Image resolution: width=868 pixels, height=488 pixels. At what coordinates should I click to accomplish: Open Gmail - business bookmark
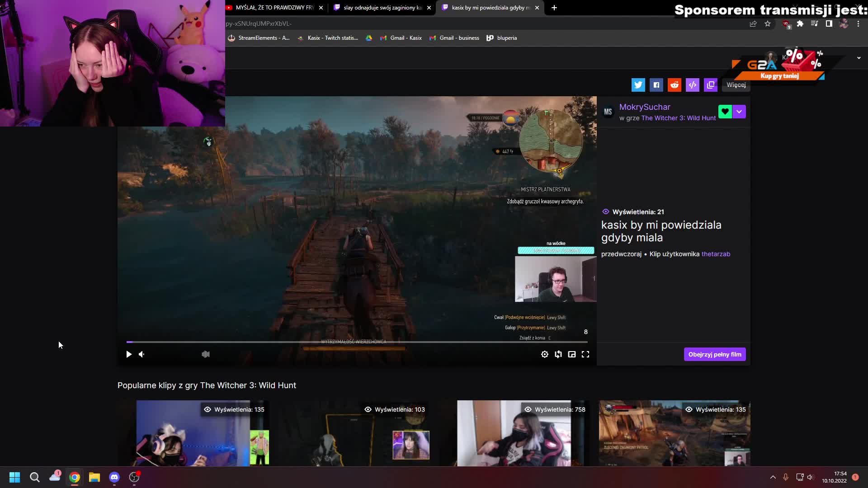(x=454, y=38)
